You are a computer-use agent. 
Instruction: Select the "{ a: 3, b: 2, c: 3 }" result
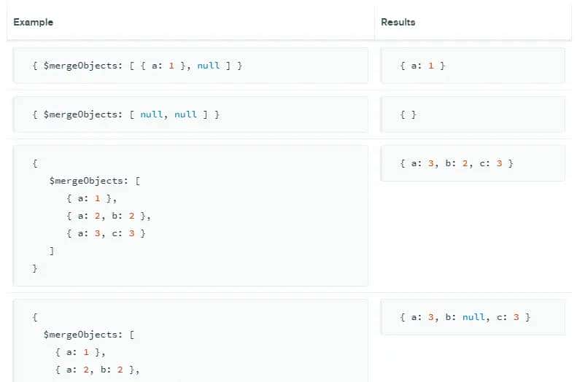tap(457, 163)
